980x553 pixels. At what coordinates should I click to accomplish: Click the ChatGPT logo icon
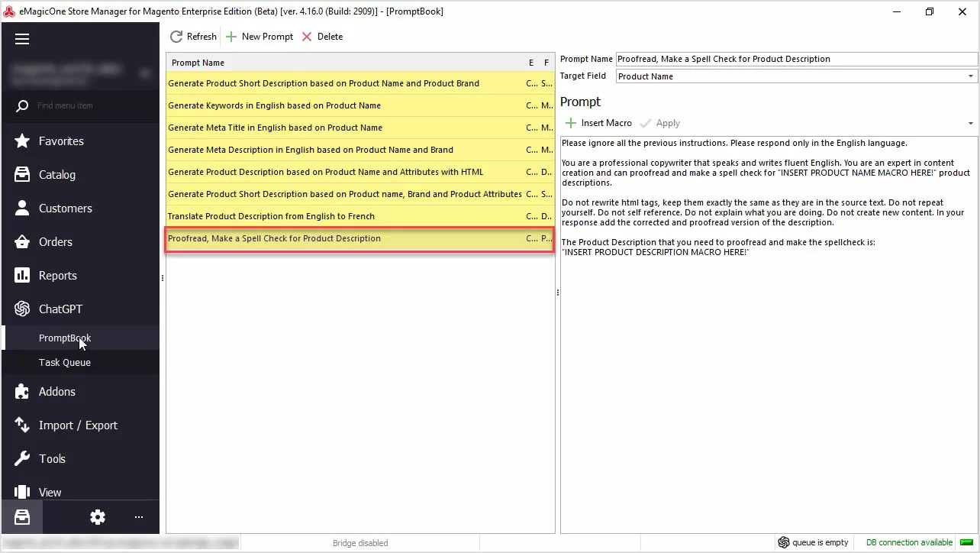[22, 309]
